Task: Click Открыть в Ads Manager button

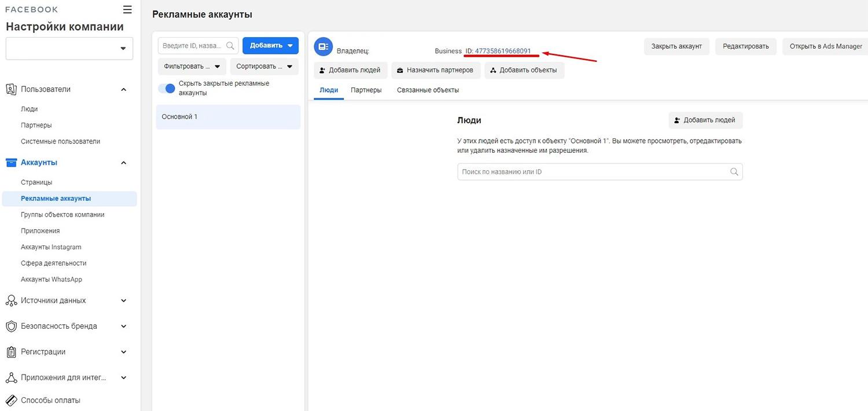Action: coord(825,46)
